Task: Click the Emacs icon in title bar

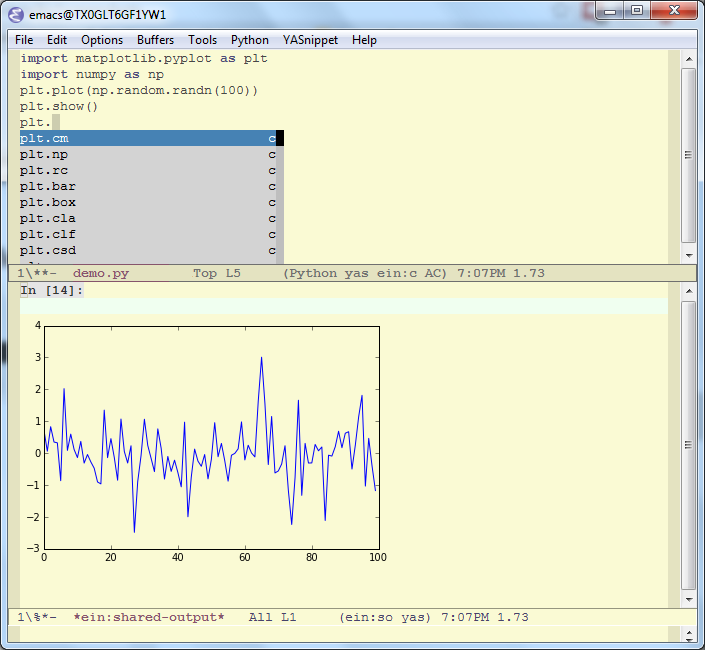Action: click(x=18, y=14)
